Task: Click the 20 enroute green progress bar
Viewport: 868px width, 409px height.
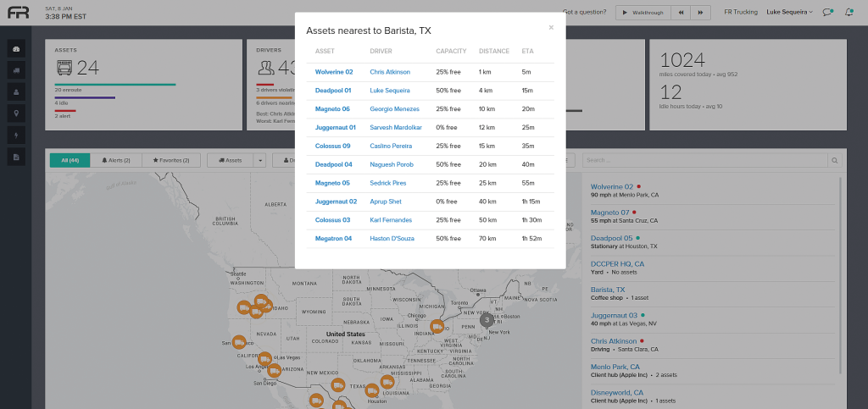Action: click(115, 85)
